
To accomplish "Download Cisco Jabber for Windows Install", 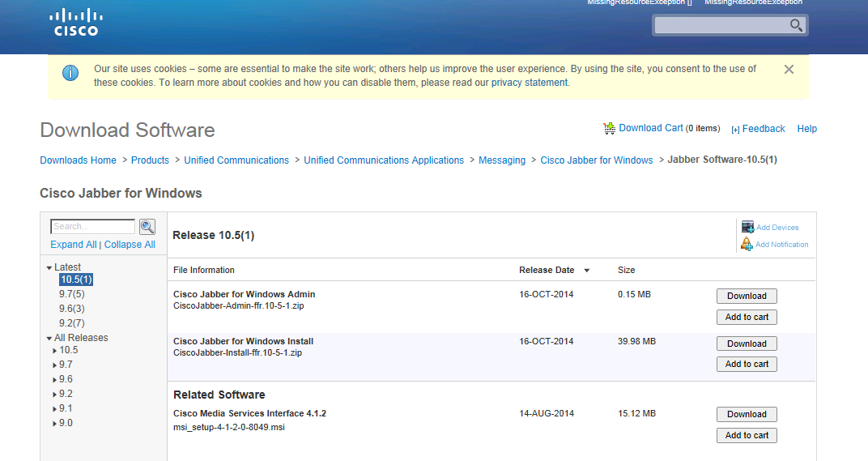I will point(747,344).
